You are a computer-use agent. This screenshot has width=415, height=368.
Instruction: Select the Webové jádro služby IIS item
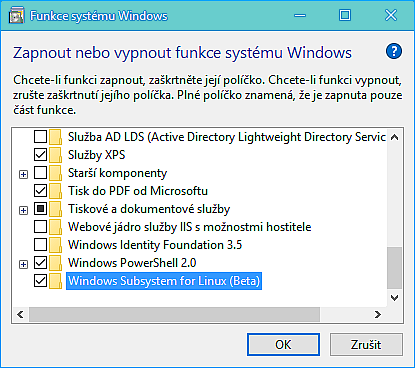[x=190, y=227]
